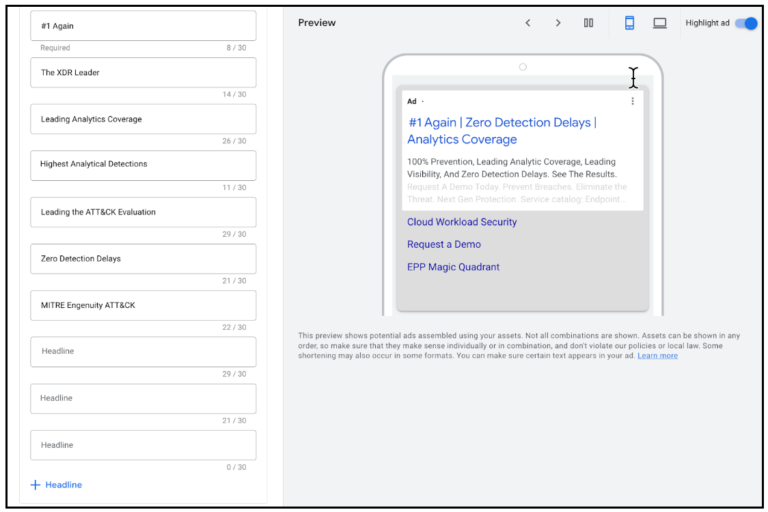The height and width of the screenshot is (512, 768).
Task: Show the next ad preview
Action: tap(558, 23)
